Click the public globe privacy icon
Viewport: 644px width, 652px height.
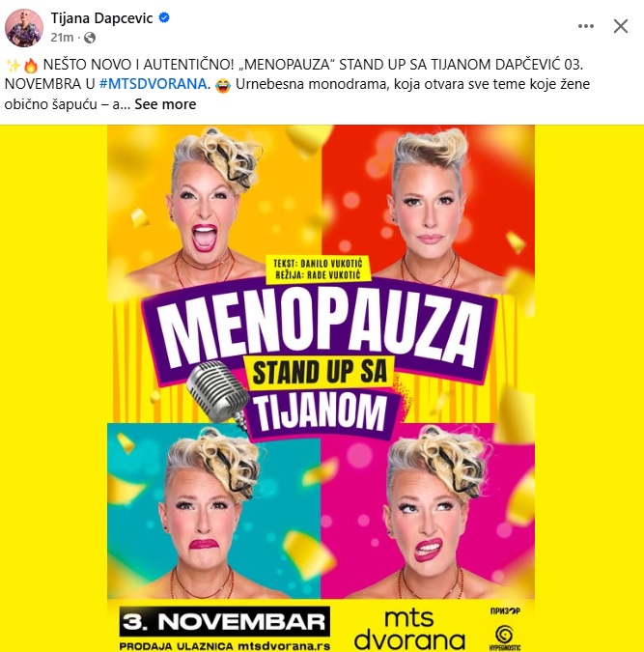[90, 38]
